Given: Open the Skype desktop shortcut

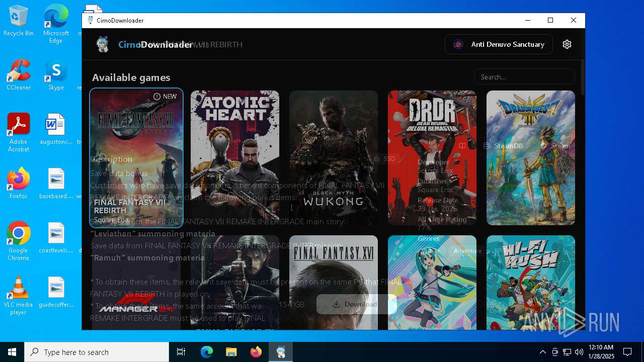Looking at the screenshot, I should (x=56, y=75).
